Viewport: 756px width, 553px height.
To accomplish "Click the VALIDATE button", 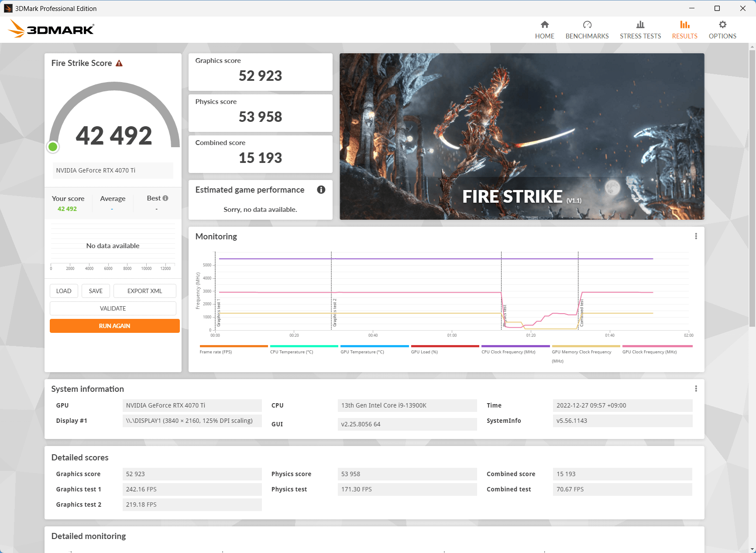I will [x=113, y=308].
